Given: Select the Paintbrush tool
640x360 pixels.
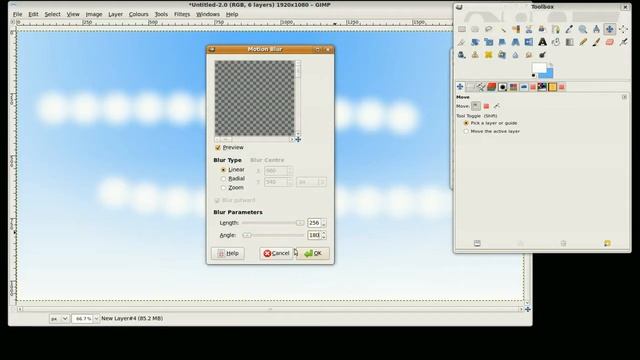Looking at the screenshot, I should coord(596,42).
